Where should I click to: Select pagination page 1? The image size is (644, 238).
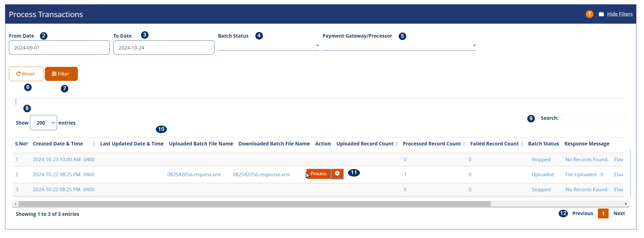[x=603, y=214]
